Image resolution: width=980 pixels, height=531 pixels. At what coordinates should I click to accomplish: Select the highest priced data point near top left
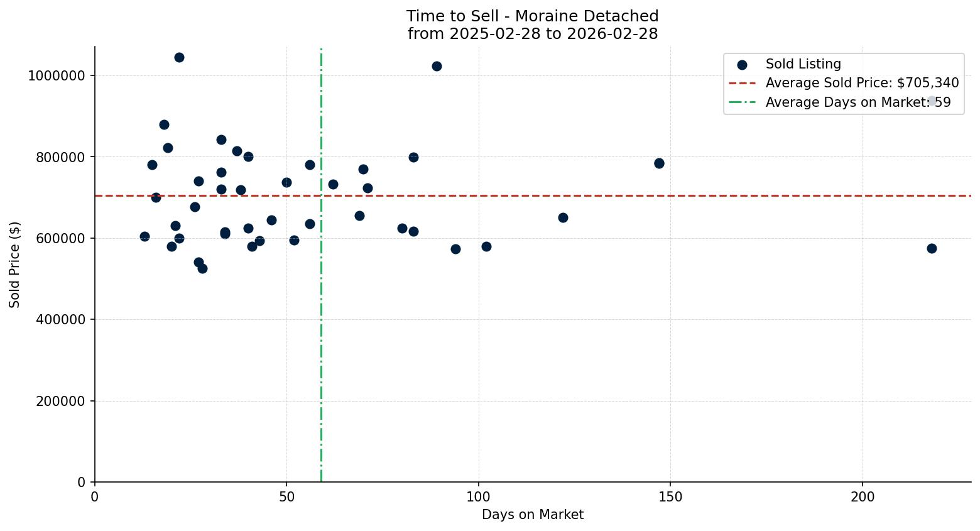coord(180,57)
